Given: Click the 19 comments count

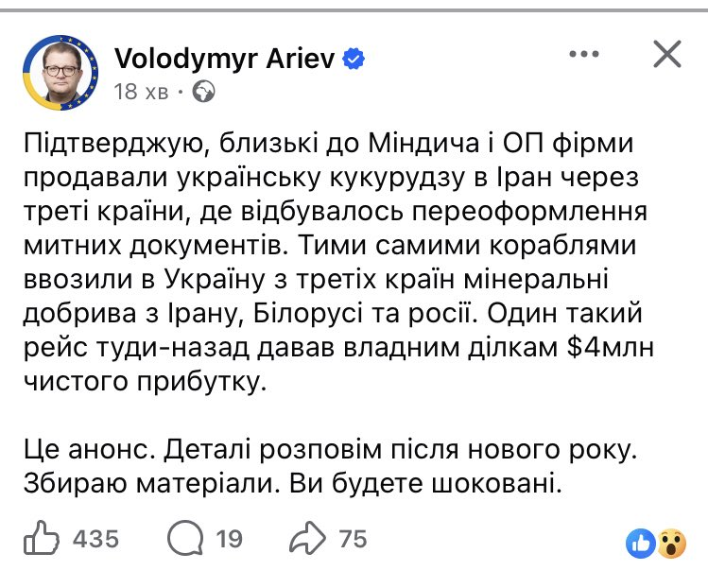Looking at the screenshot, I should point(229,540).
